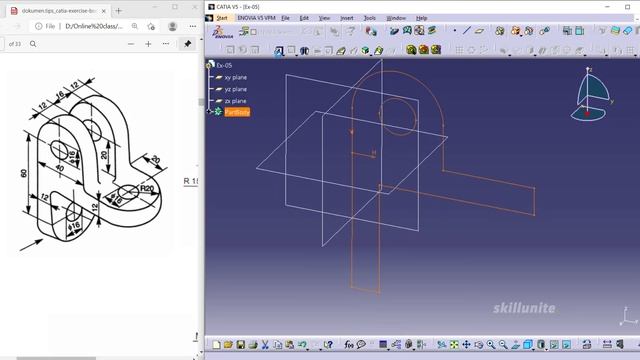Click the Copy icon
Screen dimensions: 640x360
pyautogui.click(x=278, y=345)
